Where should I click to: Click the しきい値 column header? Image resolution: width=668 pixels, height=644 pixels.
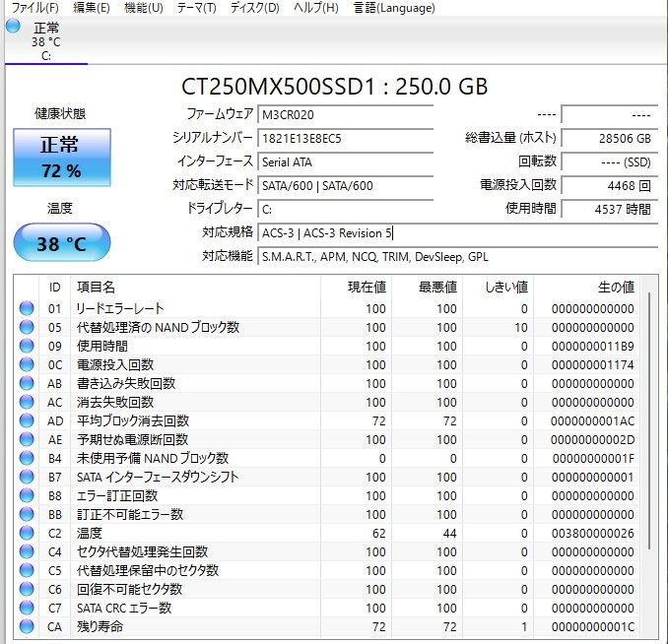pyautogui.click(x=498, y=288)
